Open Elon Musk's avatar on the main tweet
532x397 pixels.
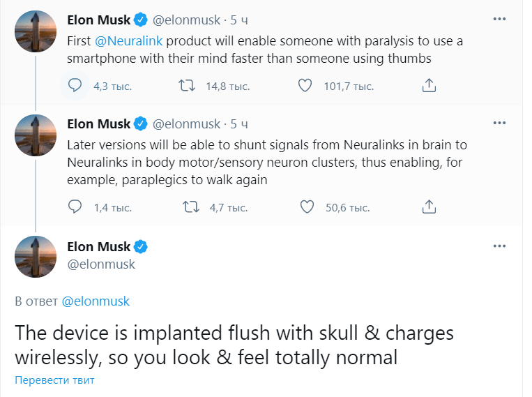pos(36,256)
